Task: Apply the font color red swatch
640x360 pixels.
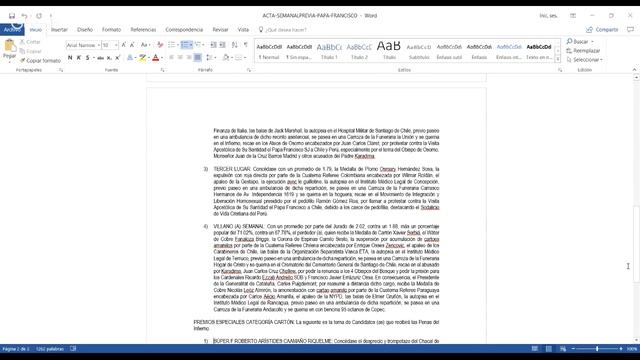Action: click(156, 58)
